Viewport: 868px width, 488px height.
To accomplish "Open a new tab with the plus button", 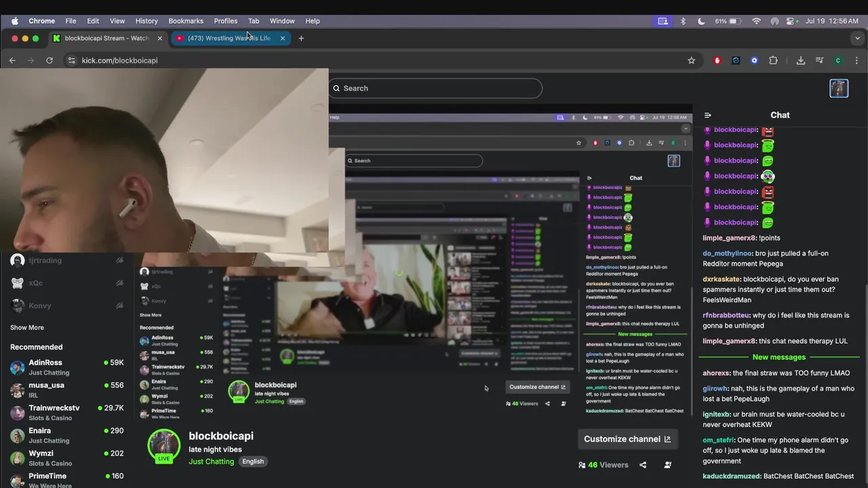I will pos(301,38).
